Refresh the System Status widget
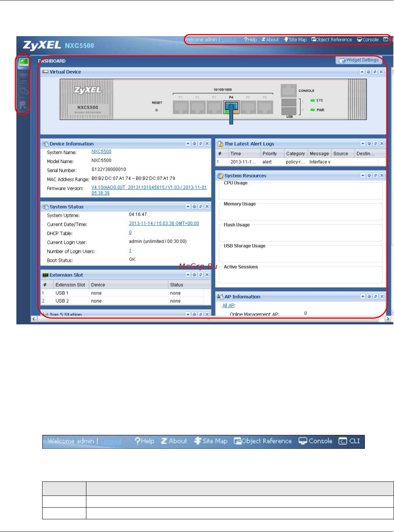Viewport: 394px width, 532px height. [201, 206]
